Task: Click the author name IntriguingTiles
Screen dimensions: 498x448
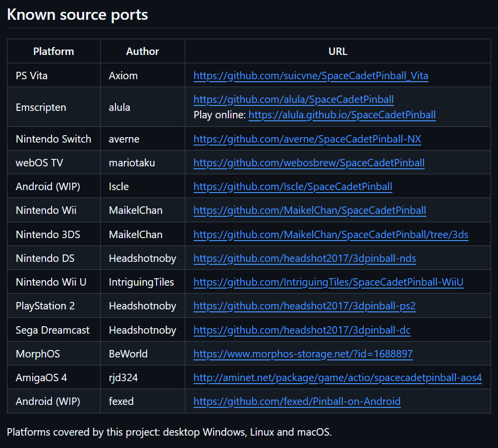Action: [141, 282]
